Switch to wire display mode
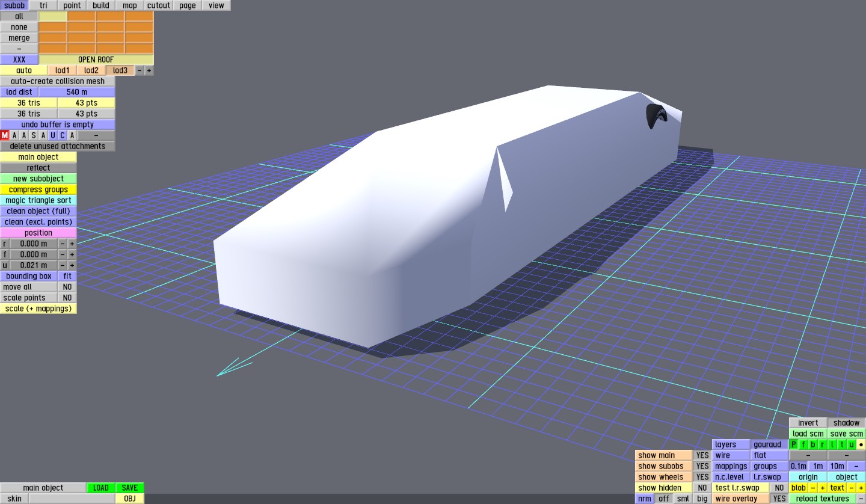 point(731,455)
